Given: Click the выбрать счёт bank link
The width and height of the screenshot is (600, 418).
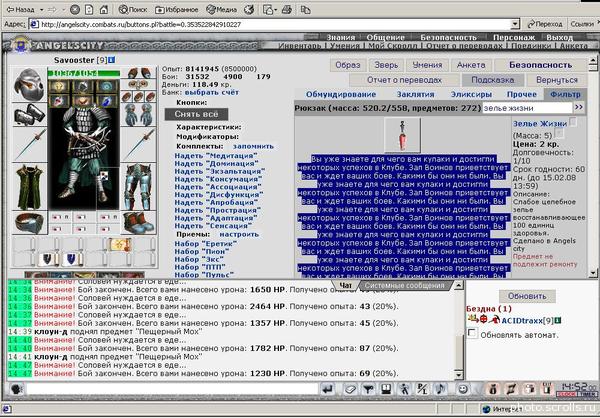Looking at the screenshot, I should pyautogui.click(x=212, y=92).
